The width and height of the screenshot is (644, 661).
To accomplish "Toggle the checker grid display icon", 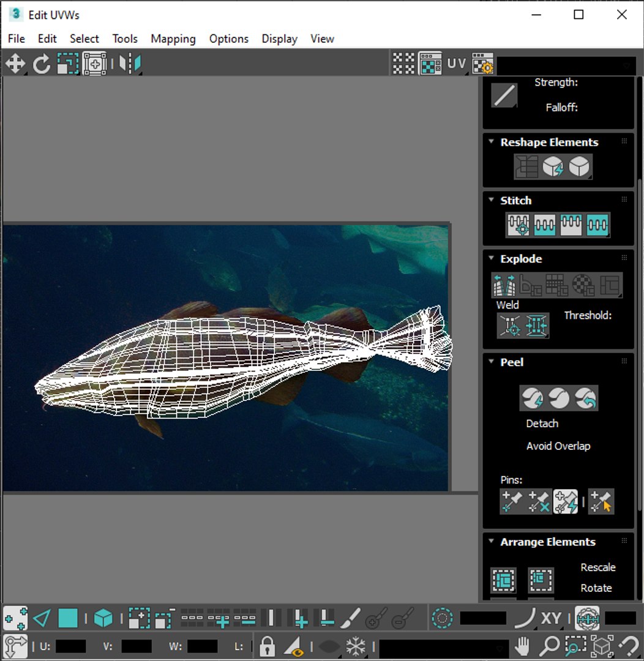I will tap(403, 64).
